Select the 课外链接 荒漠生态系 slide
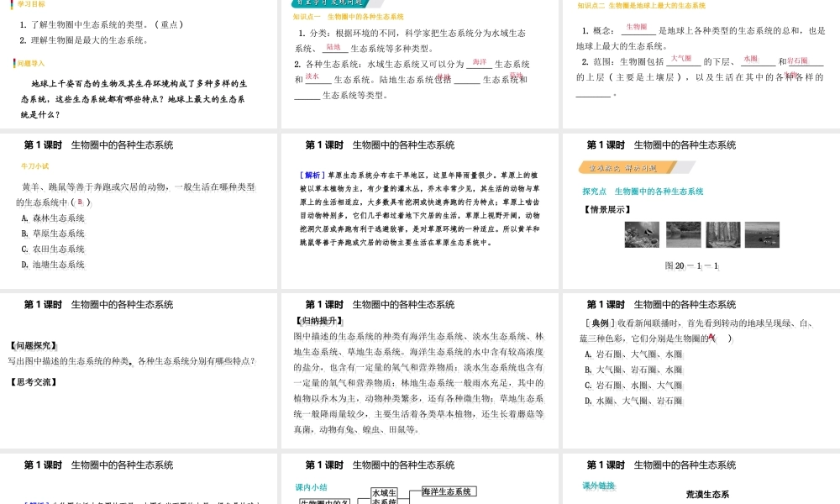Viewport: 840px width, 504px height. [x=701, y=479]
